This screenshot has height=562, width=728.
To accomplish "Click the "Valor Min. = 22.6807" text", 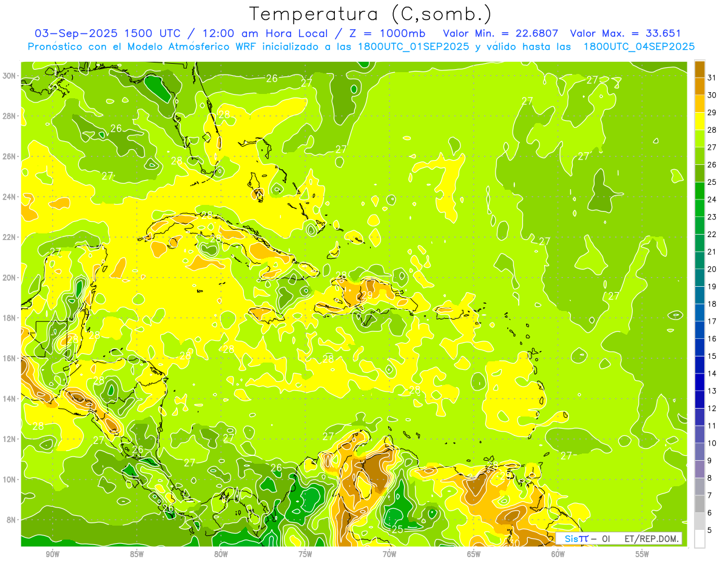I will (x=500, y=33).
